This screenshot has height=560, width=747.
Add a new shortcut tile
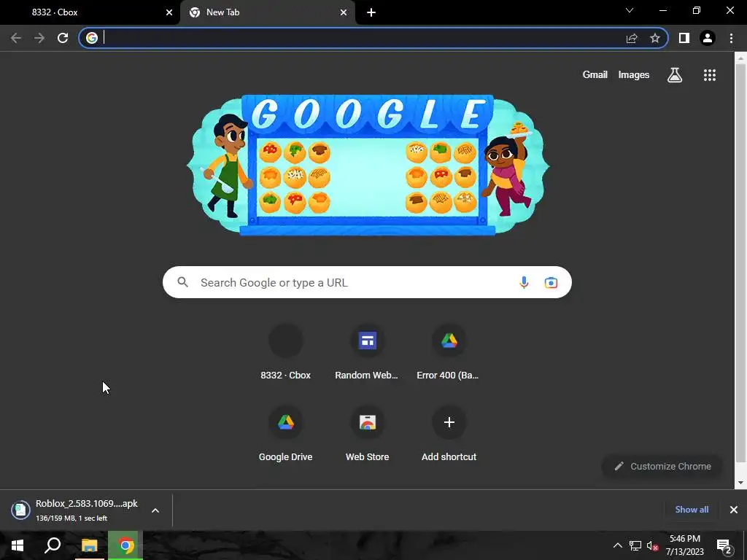tap(449, 434)
